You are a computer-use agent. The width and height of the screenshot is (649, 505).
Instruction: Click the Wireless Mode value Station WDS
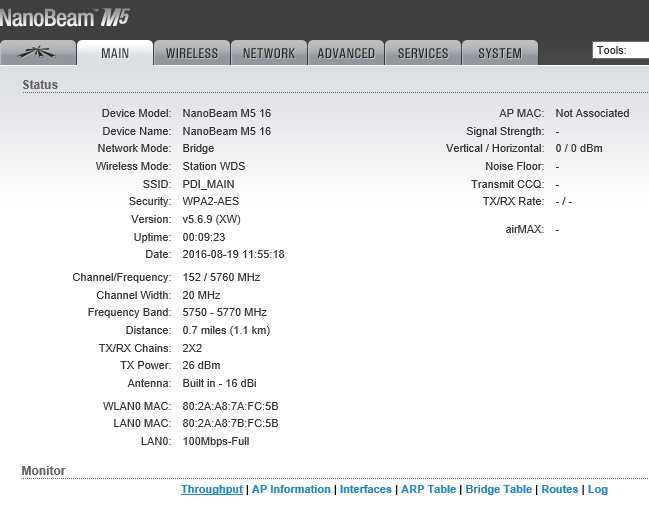tap(214, 166)
